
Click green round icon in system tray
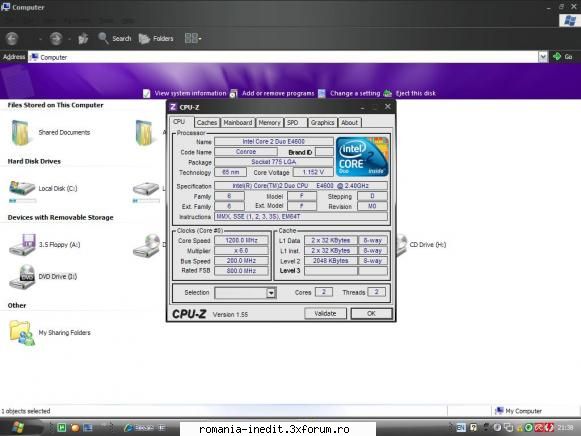click(529, 428)
